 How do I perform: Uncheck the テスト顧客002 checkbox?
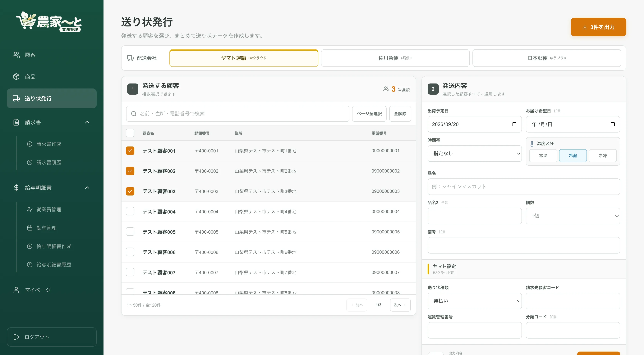(x=130, y=171)
